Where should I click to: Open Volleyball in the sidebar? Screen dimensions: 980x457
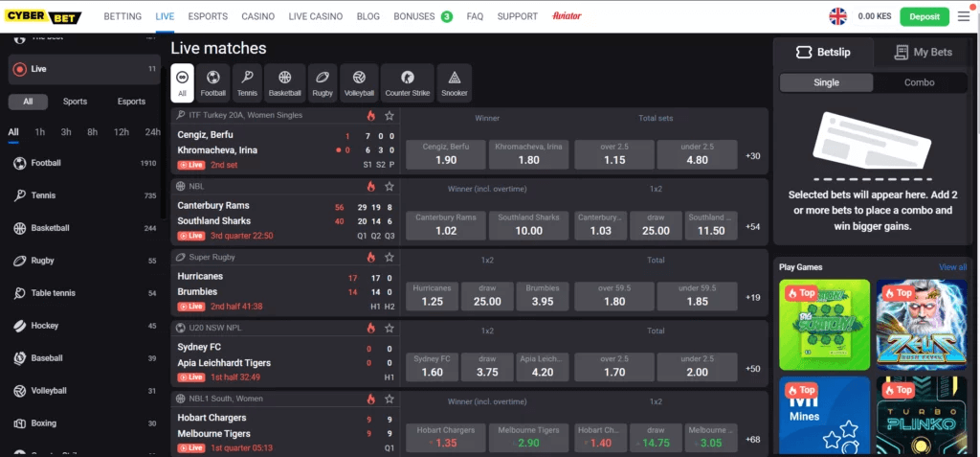(84, 391)
